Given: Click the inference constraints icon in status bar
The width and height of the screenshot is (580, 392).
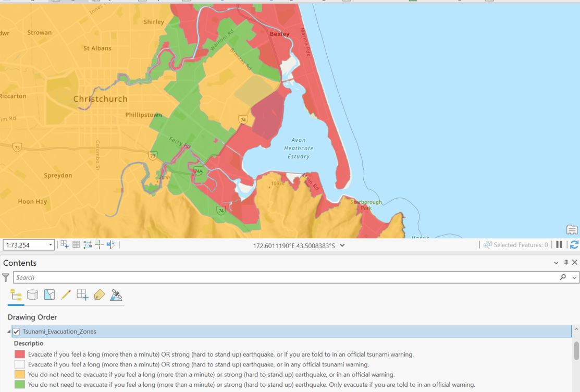Looking at the screenshot, I should 99,244.
